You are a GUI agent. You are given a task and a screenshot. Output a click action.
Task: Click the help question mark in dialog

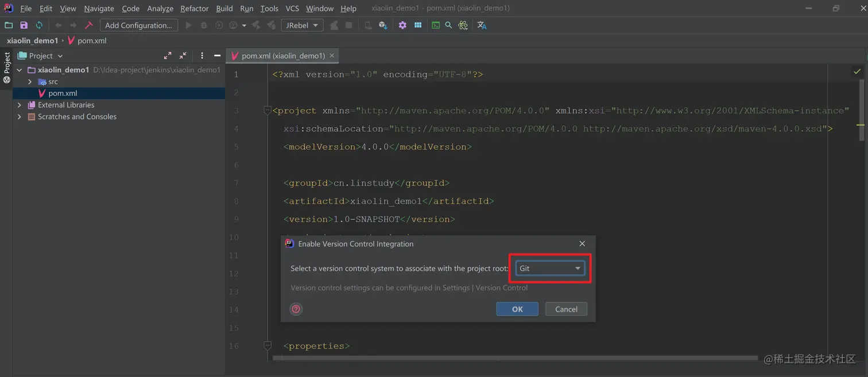point(296,309)
